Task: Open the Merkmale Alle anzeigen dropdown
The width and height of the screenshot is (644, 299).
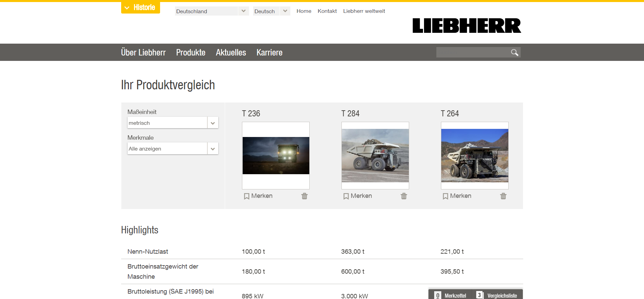Action: pyautogui.click(x=173, y=148)
